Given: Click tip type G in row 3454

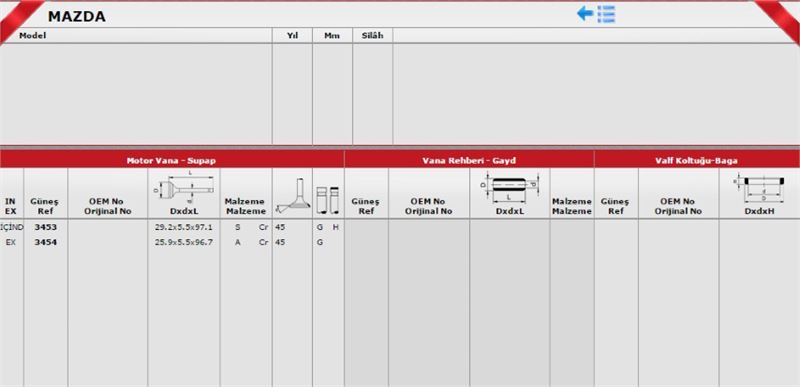Looking at the screenshot, I should pyautogui.click(x=319, y=242).
